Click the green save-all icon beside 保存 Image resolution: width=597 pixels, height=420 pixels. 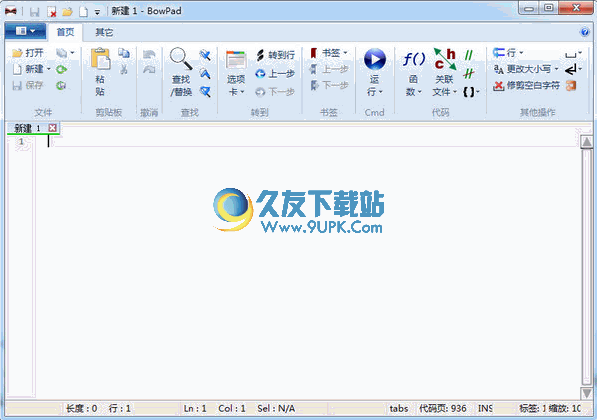(61, 85)
